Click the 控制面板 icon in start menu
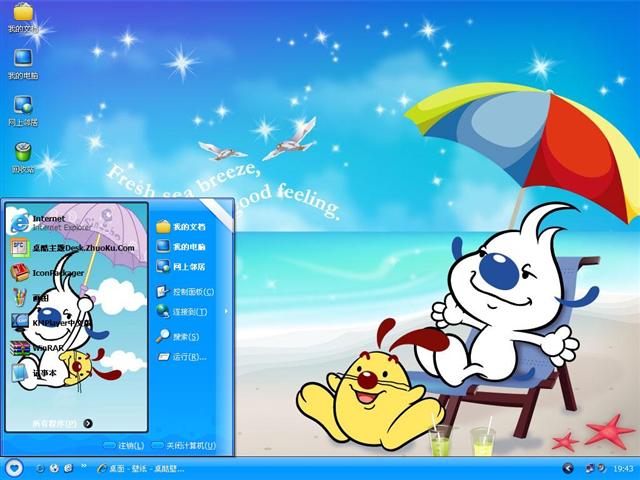 tap(163, 291)
